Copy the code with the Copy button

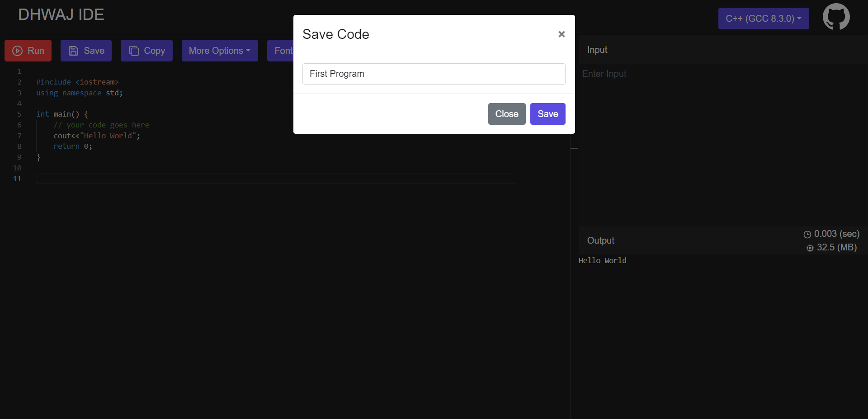click(x=146, y=51)
